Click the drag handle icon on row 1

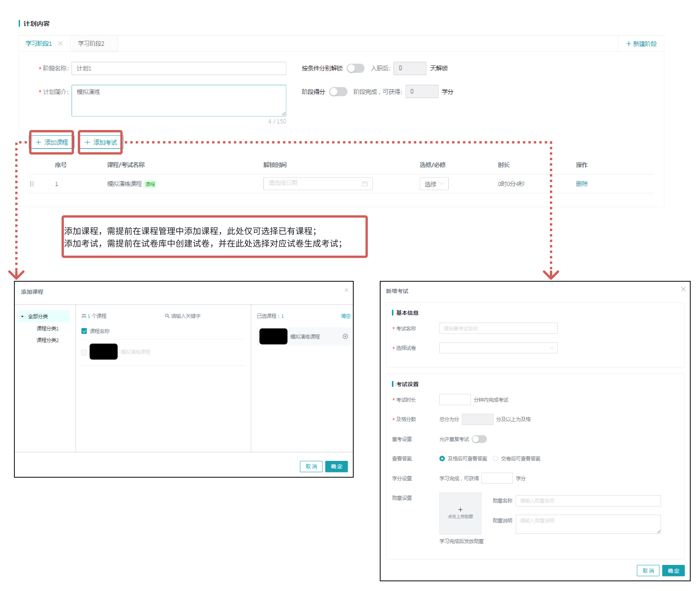pyautogui.click(x=32, y=184)
